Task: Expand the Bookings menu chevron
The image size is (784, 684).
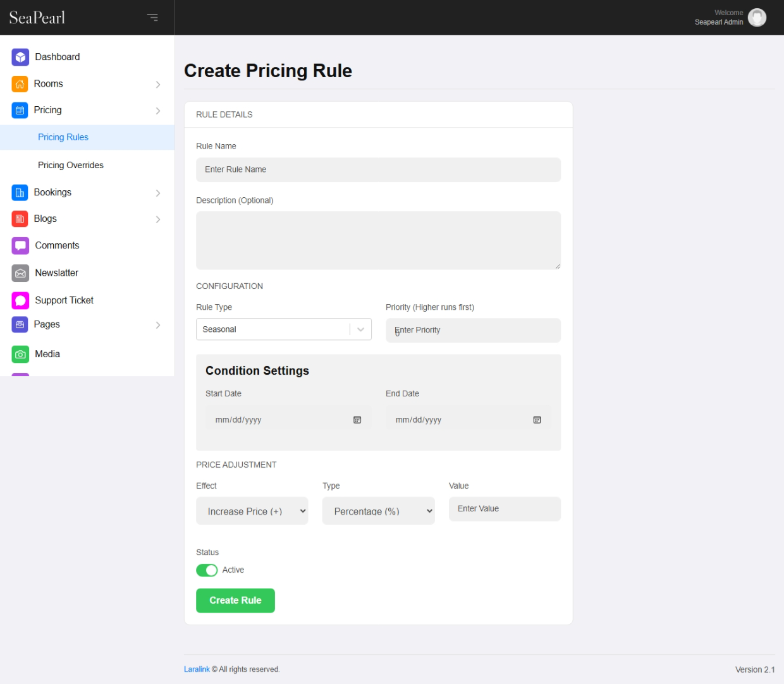Action: click(x=158, y=193)
